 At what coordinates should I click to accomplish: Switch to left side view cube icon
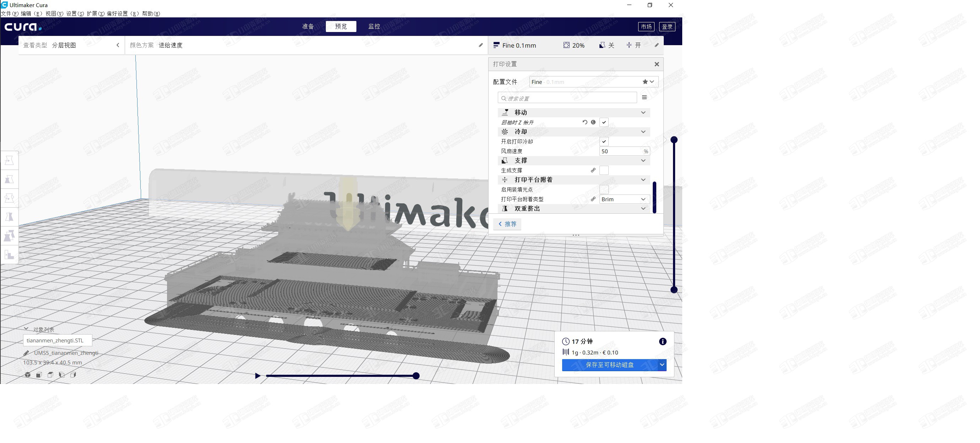click(x=61, y=375)
